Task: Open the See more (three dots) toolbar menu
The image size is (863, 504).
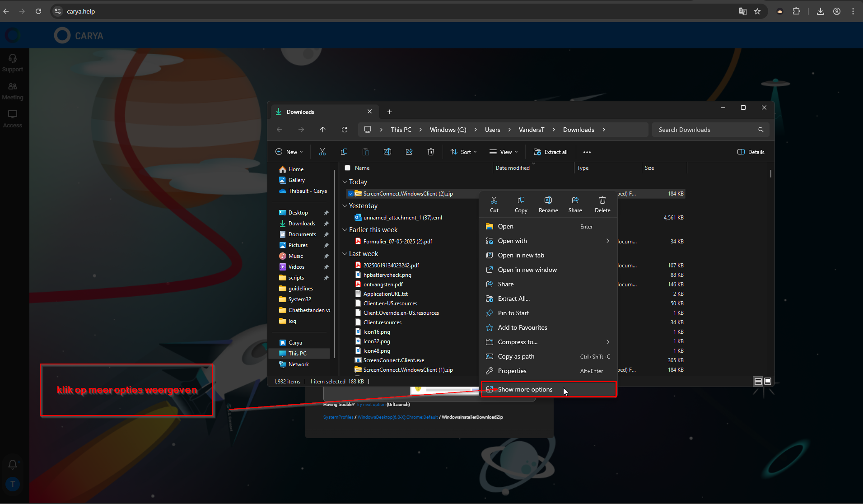Action: point(587,152)
